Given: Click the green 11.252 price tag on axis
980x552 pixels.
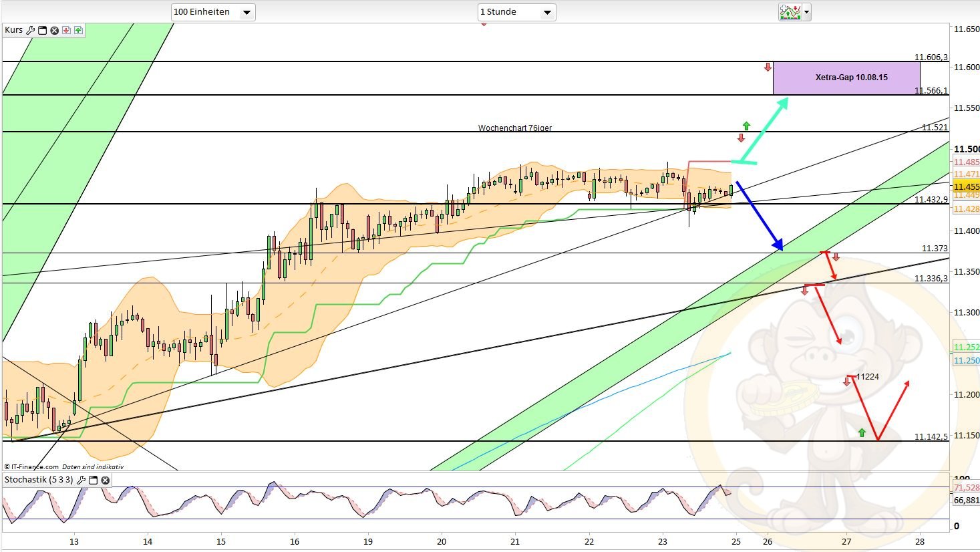Looking at the screenshot, I should pos(966,348).
